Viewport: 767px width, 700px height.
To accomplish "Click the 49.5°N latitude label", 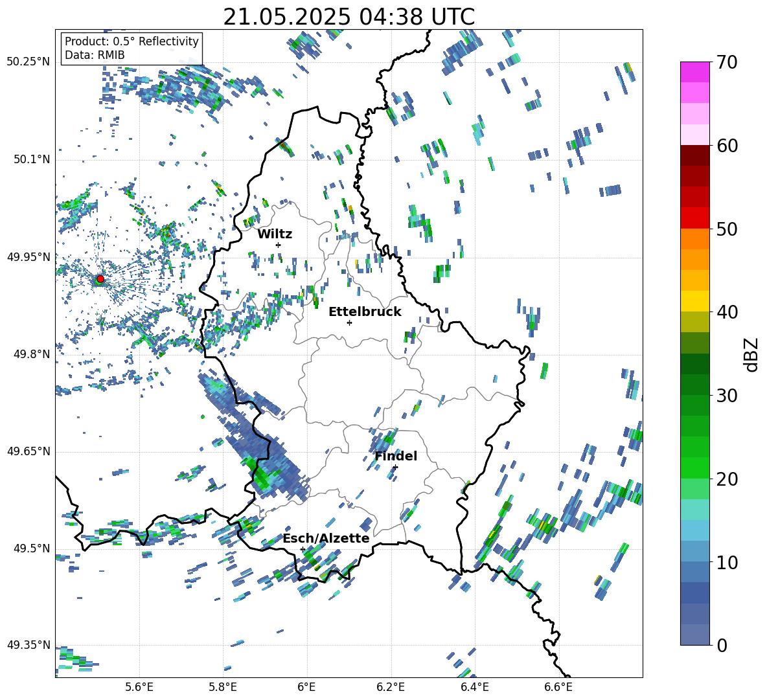I will click(31, 548).
